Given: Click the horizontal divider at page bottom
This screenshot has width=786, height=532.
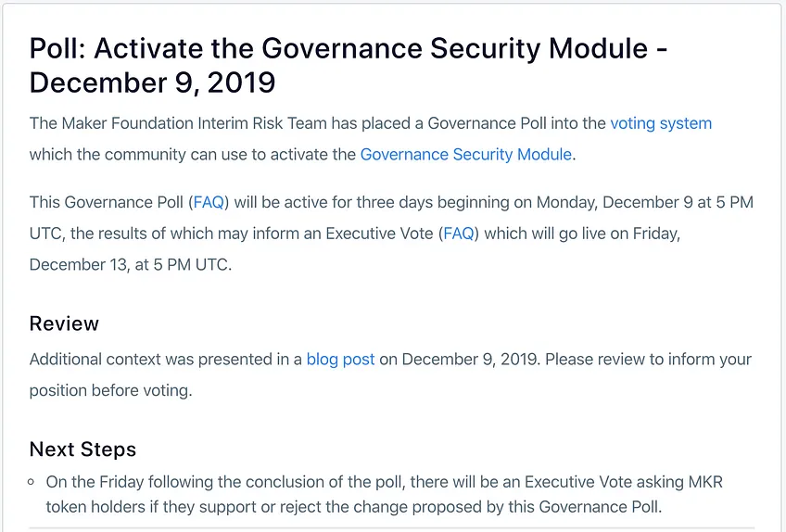Looking at the screenshot, I should (391, 527).
